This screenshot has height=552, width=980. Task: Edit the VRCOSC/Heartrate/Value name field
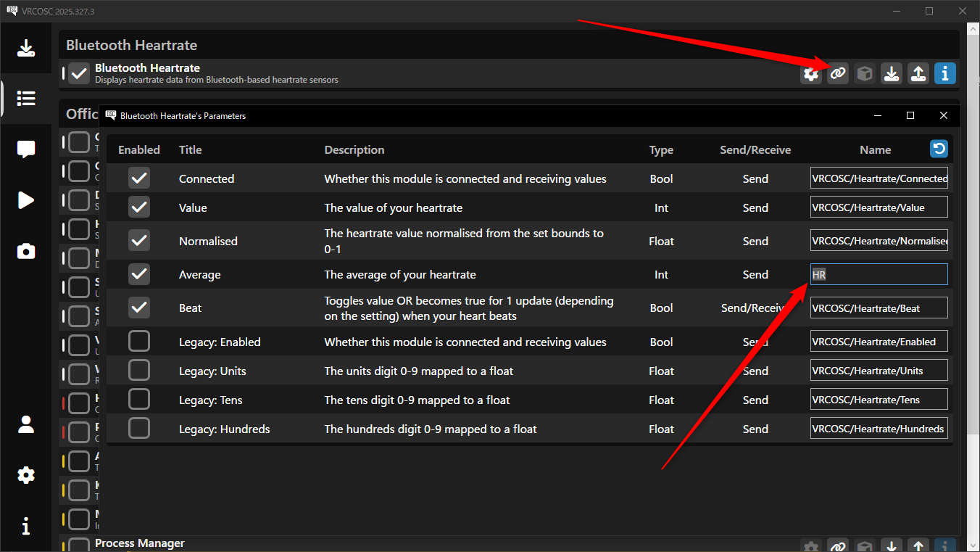(879, 207)
